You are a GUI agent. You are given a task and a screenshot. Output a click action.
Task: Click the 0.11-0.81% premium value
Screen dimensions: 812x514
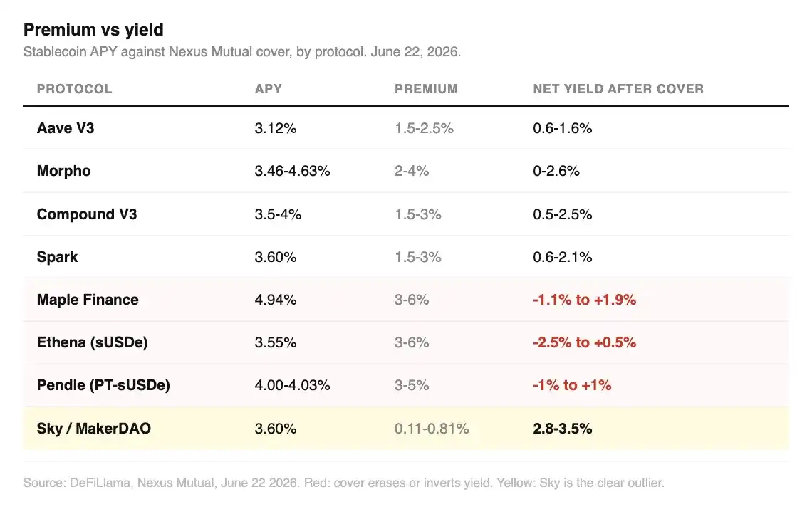(432, 429)
